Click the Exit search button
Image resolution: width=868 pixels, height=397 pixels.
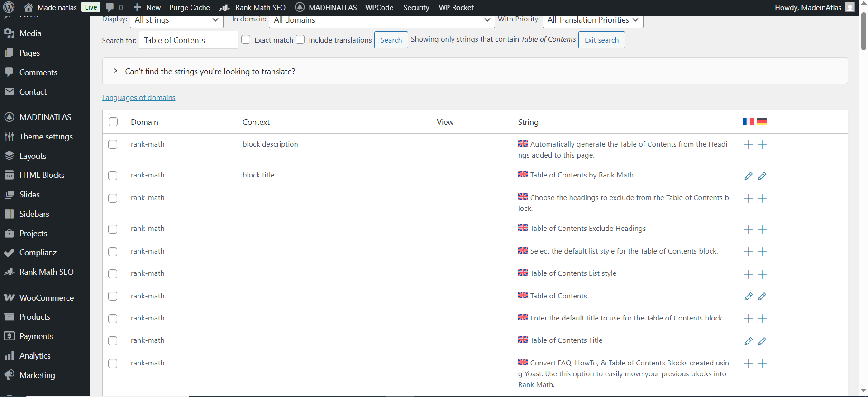point(601,40)
